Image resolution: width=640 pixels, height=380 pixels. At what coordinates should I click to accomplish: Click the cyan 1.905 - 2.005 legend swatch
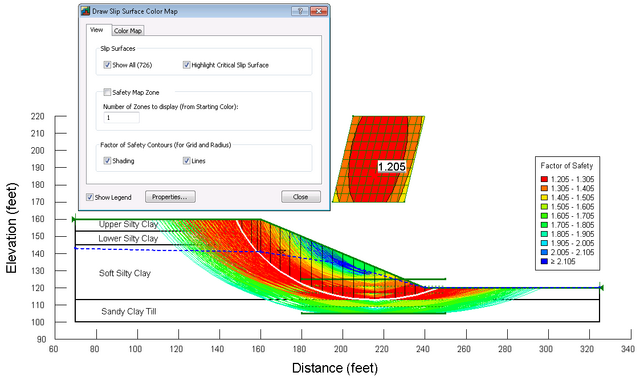(x=544, y=243)
